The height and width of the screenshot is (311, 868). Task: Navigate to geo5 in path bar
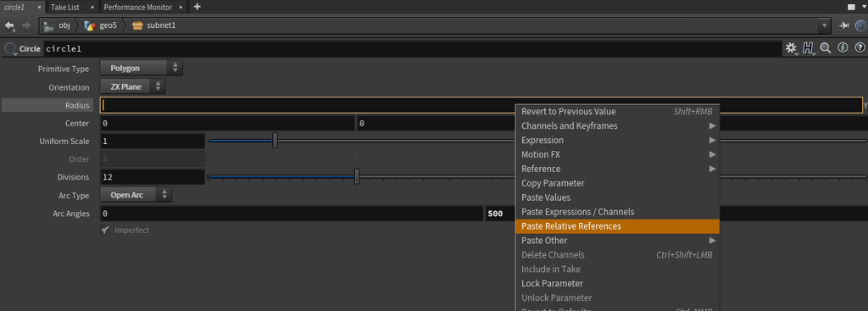coord(108,25)
